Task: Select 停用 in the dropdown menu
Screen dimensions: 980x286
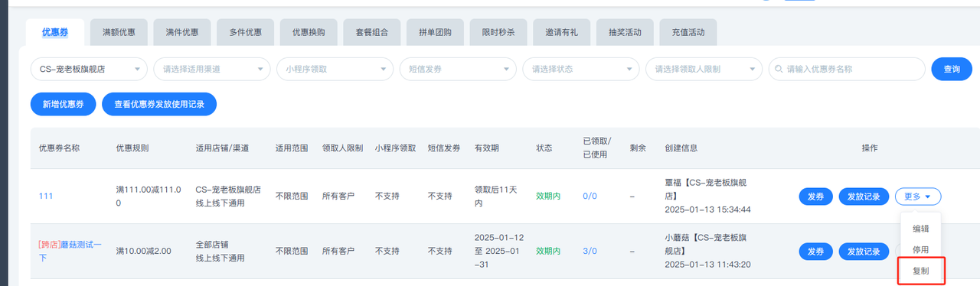Action: (921, 249)
